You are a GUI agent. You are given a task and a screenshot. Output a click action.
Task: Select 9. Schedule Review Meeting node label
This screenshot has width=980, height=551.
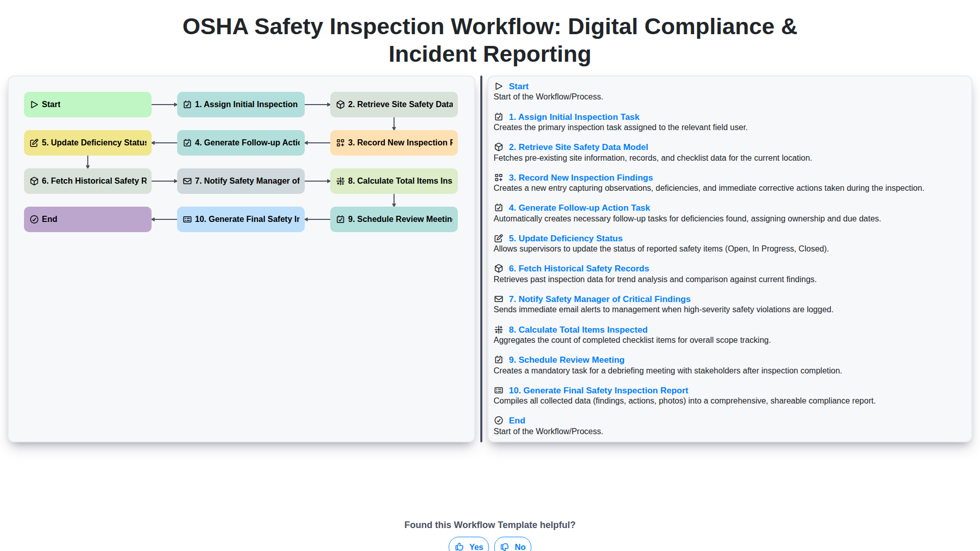click(x=400, y=219)
